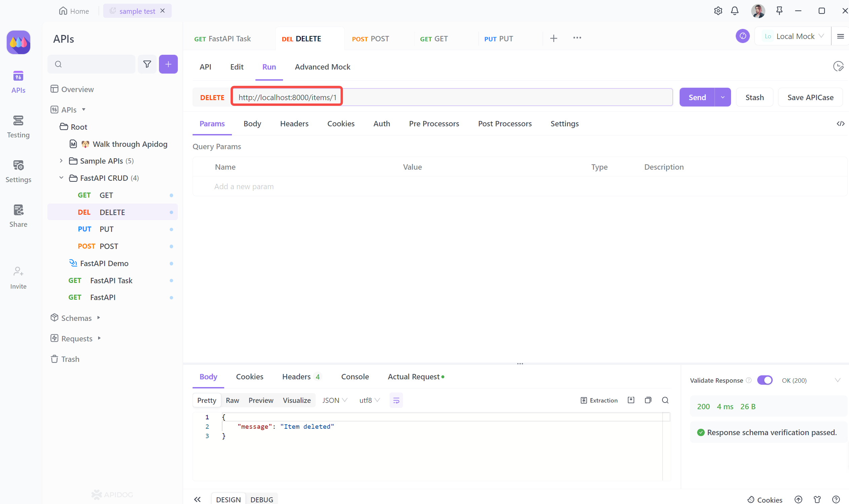Open the JSON encoding dropdown utf8
Image resolution: width=849 pixels, height=504 pixels.
click(x=368, y=400)
